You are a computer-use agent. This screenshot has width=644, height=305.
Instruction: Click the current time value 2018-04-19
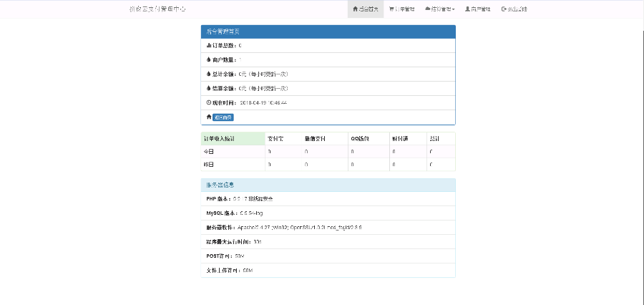pos(263,103)
